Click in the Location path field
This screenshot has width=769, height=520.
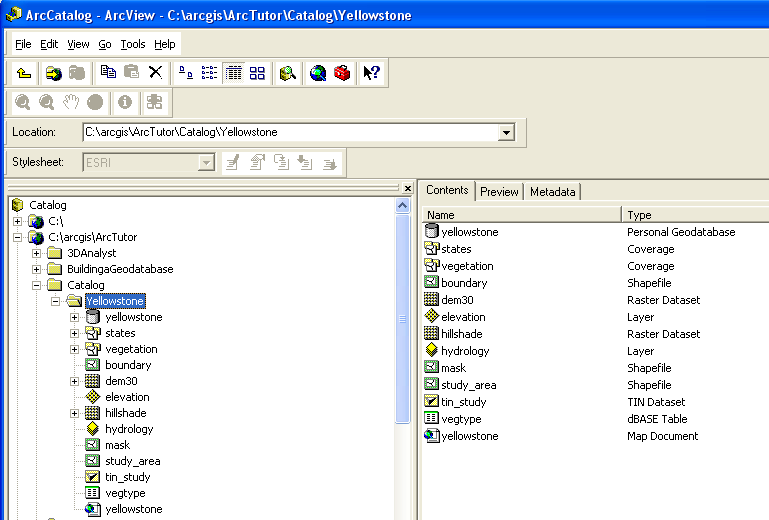(291, 132)
